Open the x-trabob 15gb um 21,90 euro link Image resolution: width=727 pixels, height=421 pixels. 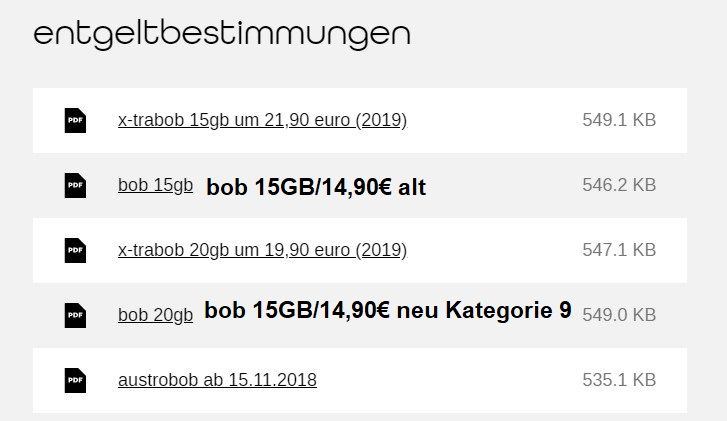pyautogui.click(x=262, y=120)
